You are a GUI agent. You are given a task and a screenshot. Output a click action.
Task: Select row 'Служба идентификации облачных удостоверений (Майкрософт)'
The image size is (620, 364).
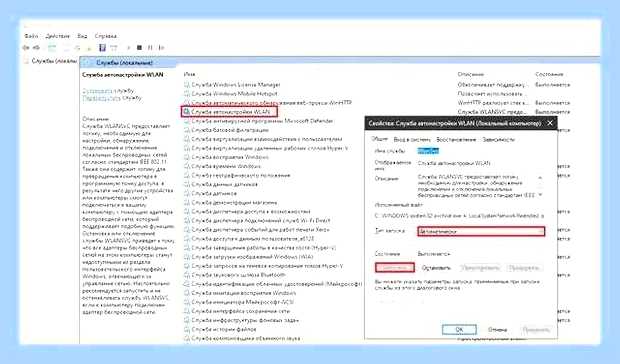(273, 284)
